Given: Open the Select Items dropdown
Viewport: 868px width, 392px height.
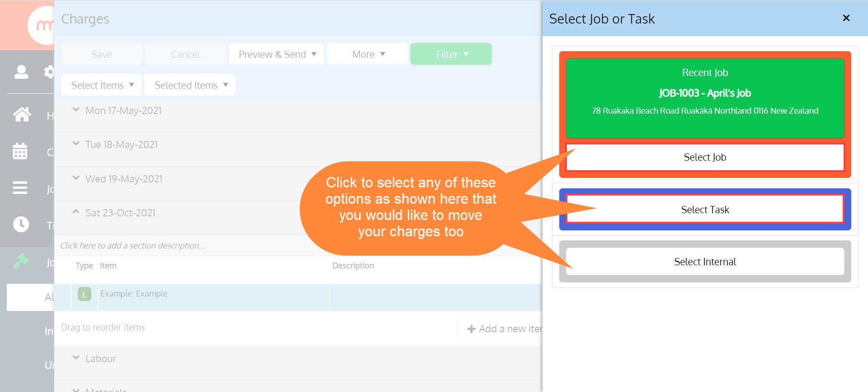Looking at the screenshot, I should pyautogui.click(x=102, y=85).
